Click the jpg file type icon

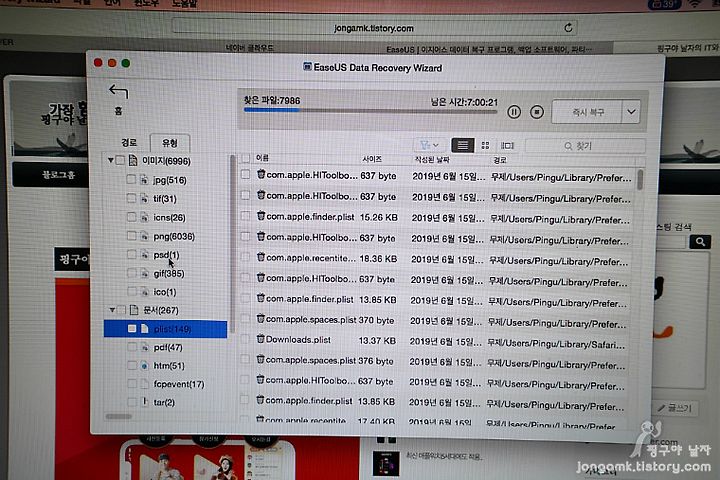[x=144, y=180]
